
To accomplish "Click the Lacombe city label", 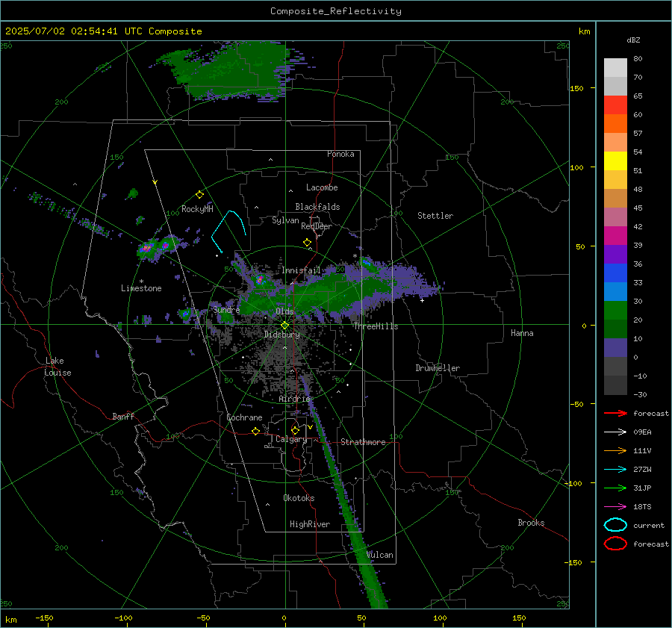I will coord(322,187).
